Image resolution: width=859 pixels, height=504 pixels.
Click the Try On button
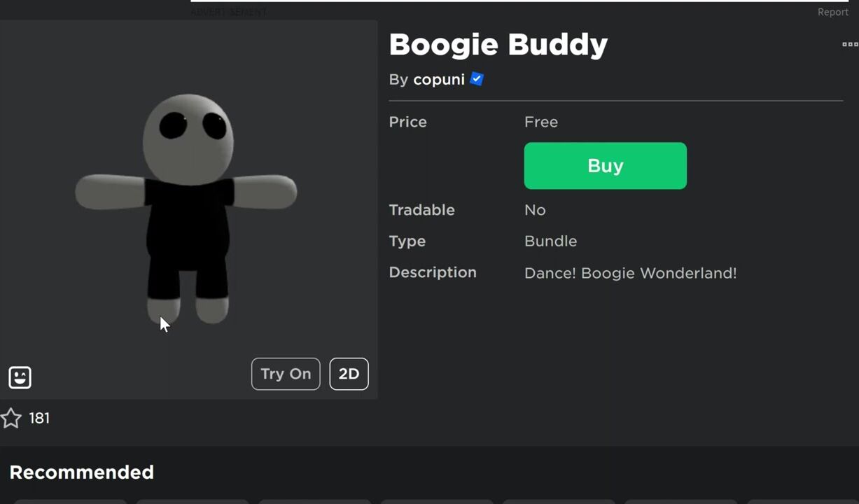286,374
